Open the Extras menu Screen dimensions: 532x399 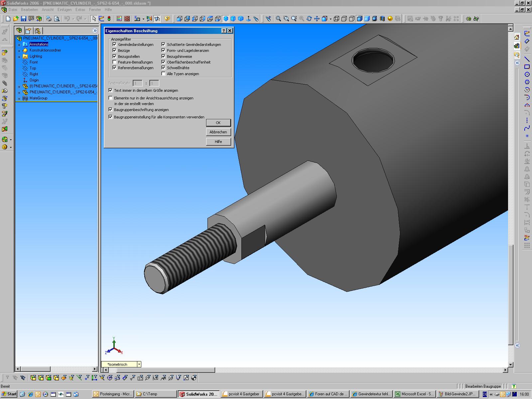[80, 10]
